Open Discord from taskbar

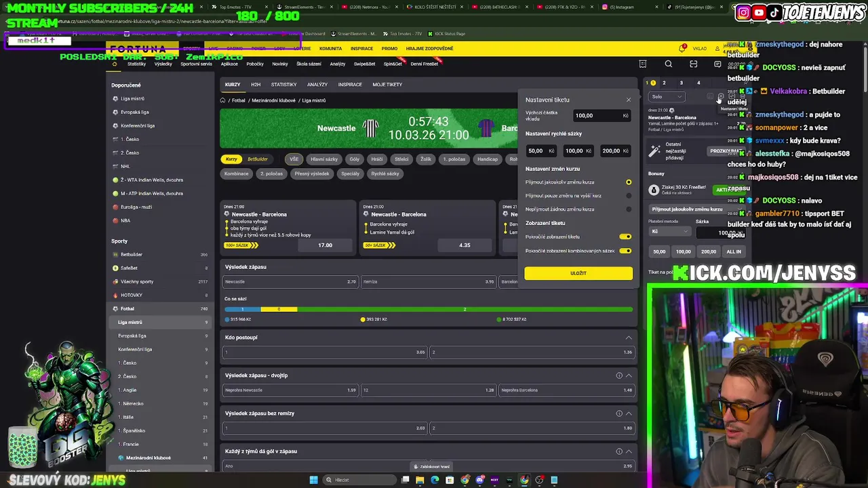point(479,480)
